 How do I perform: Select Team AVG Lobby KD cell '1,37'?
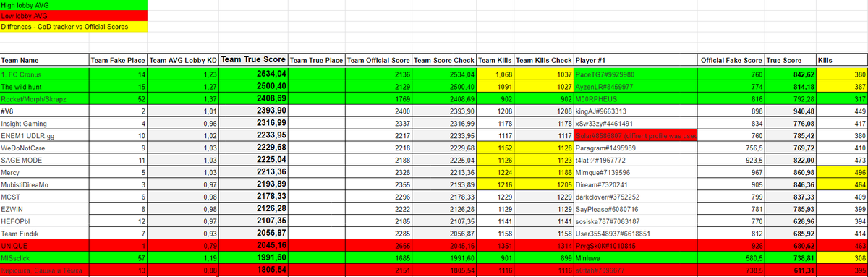point(184,99)
